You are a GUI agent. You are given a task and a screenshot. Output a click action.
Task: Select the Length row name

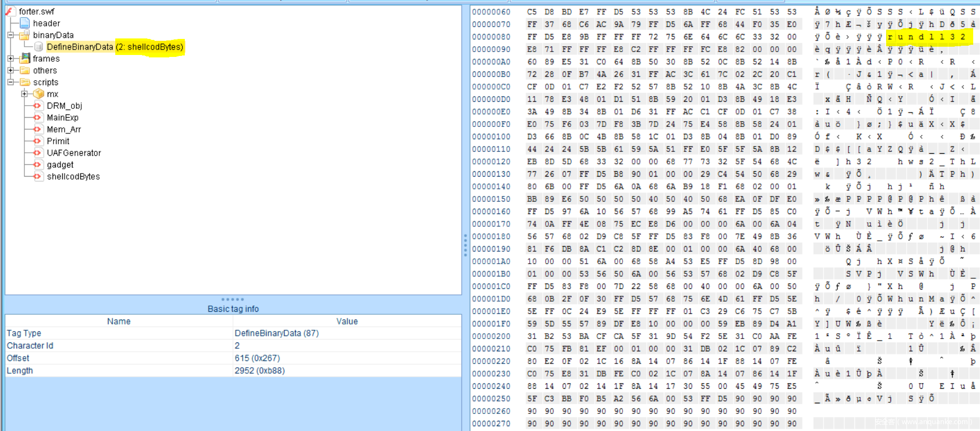(20, 370)
